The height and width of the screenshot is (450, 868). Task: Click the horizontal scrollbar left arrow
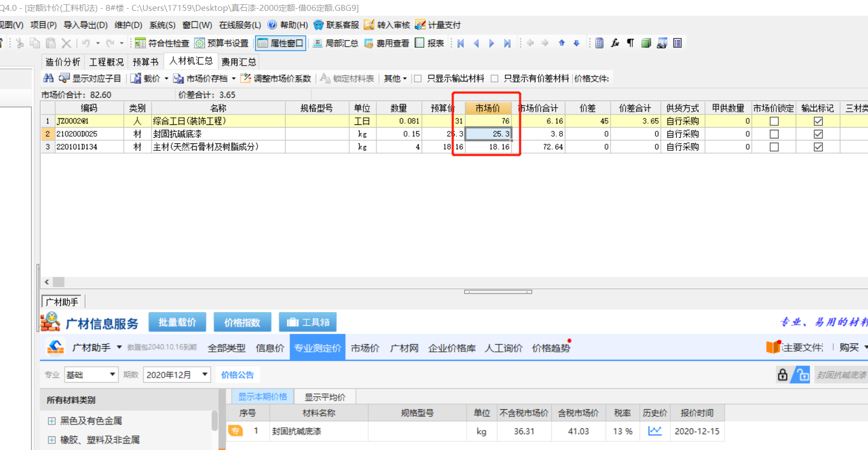47,282
